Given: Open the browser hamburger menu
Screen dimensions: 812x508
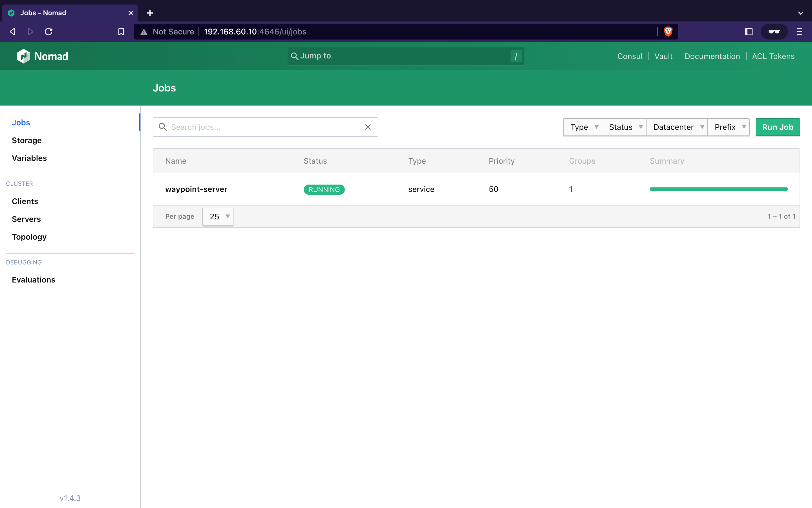Looking at the screenshot, I should point(800,32).
